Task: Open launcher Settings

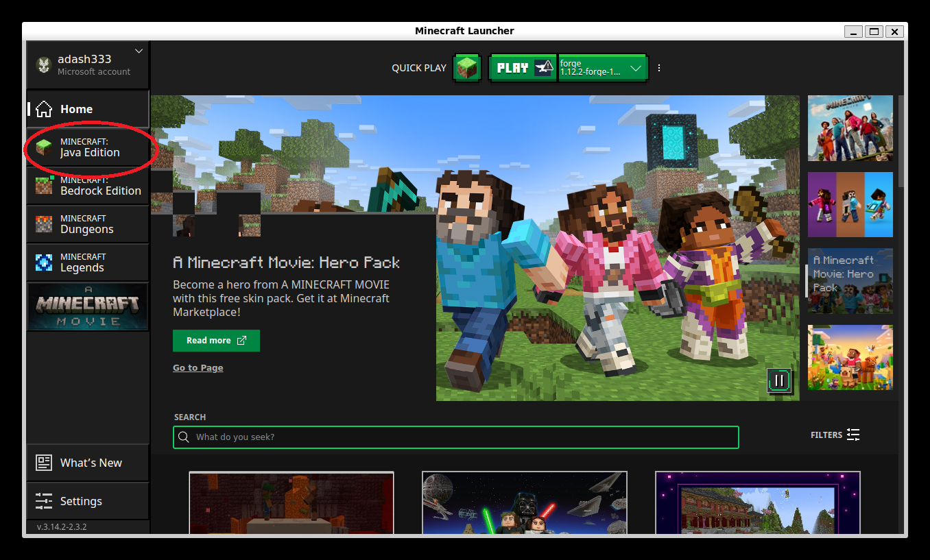Action: click(x=88, y=501)
